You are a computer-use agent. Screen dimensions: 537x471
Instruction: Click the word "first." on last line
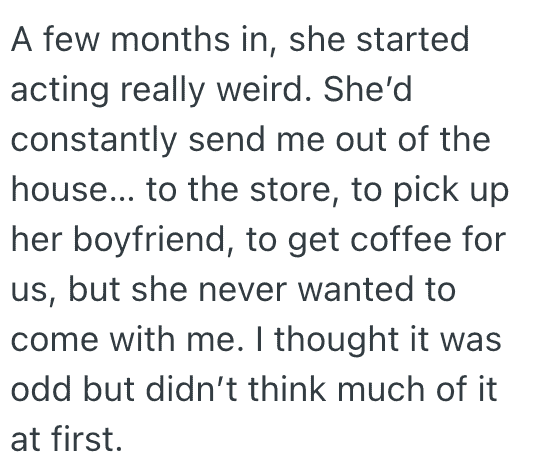pos(87,439)
